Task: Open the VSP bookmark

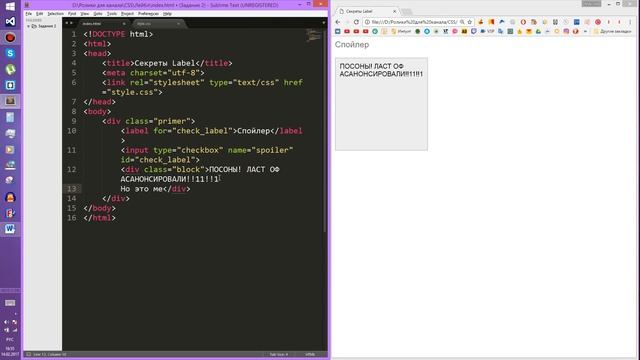Action: (487, 31)
